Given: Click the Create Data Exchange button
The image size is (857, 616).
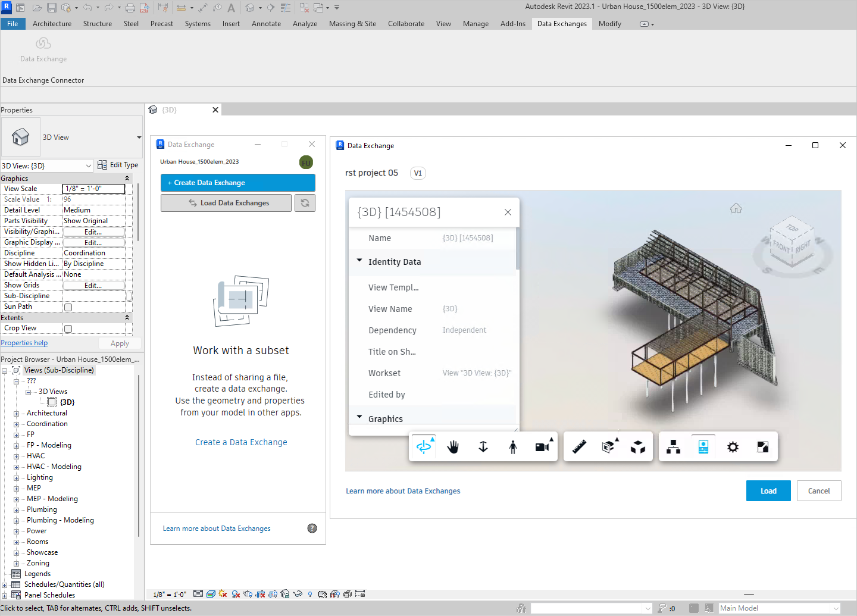Looking at the screenshot, I should tap(237, 183).
